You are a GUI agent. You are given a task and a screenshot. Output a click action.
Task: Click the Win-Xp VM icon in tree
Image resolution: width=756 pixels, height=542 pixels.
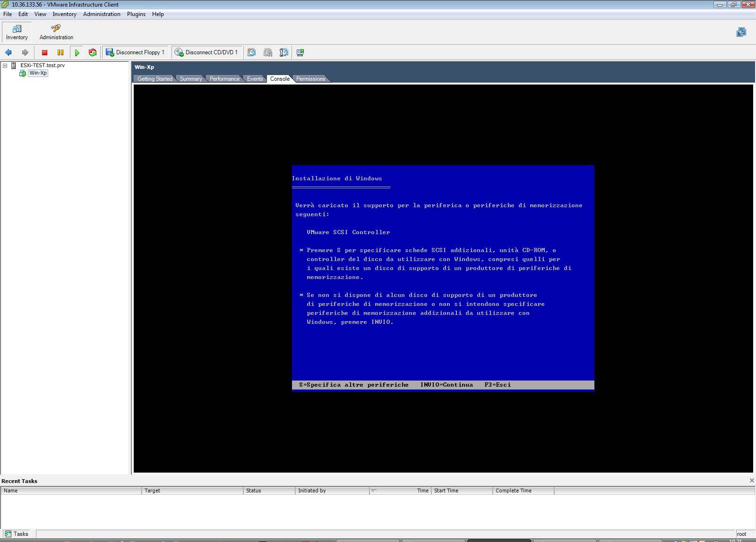(23, 73)
